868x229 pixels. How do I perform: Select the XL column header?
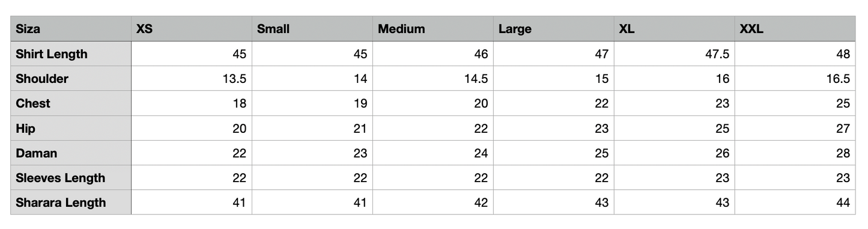pyautogui.click(x=675, y=29)
